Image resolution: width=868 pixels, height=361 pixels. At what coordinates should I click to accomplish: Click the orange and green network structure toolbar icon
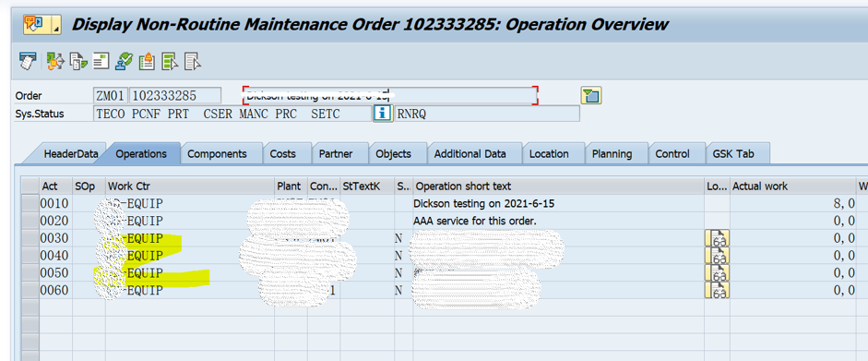pyautogui.click(x=55, y=62)
